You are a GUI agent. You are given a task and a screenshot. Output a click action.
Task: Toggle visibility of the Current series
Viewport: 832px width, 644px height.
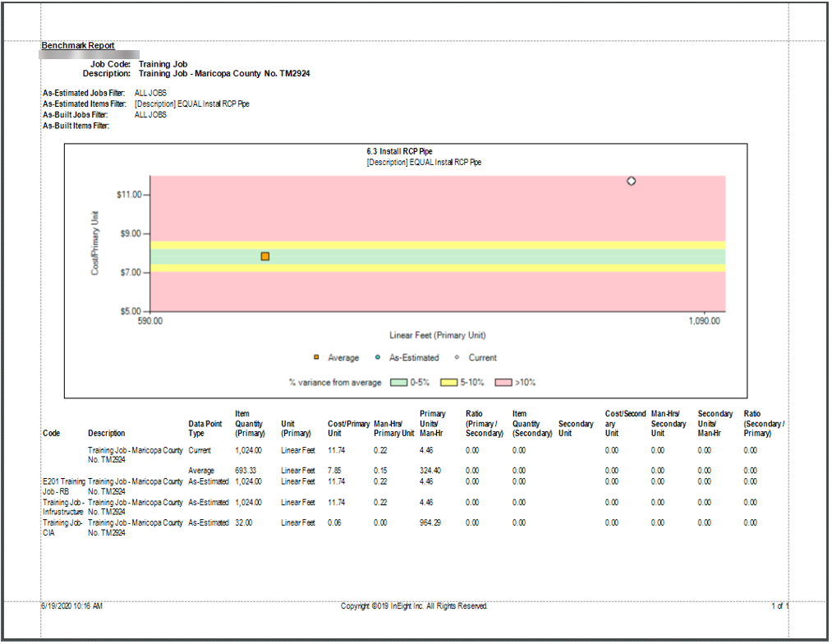(x=482, y=357)
